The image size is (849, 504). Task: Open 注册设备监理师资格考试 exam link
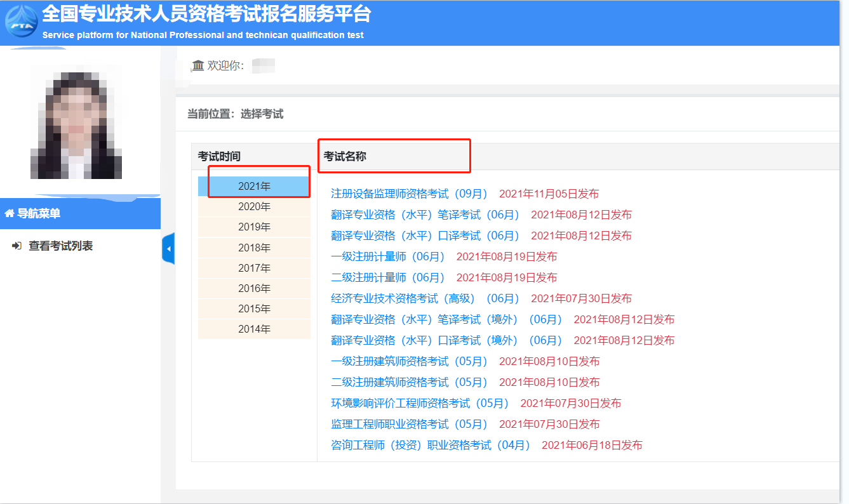coord(406,194)
